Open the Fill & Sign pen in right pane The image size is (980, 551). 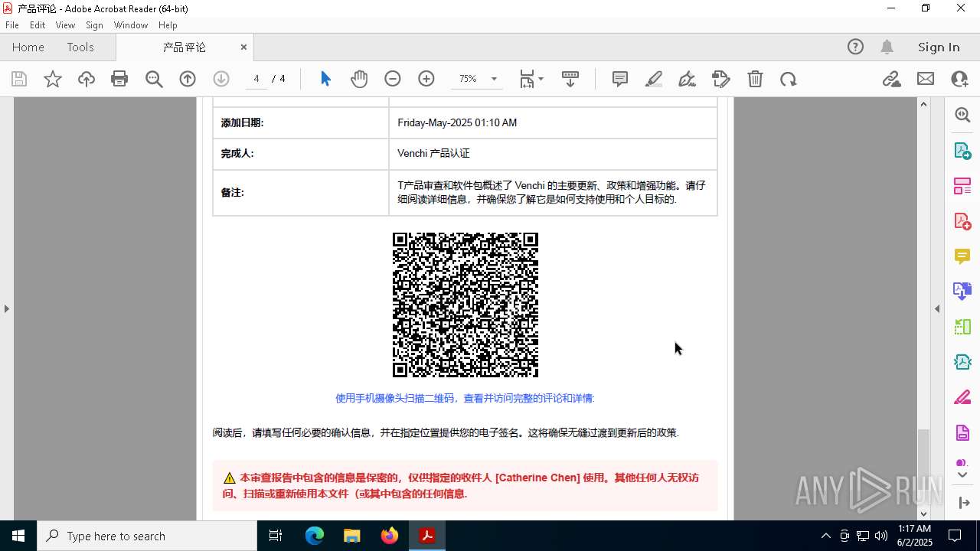pos(962,397)
